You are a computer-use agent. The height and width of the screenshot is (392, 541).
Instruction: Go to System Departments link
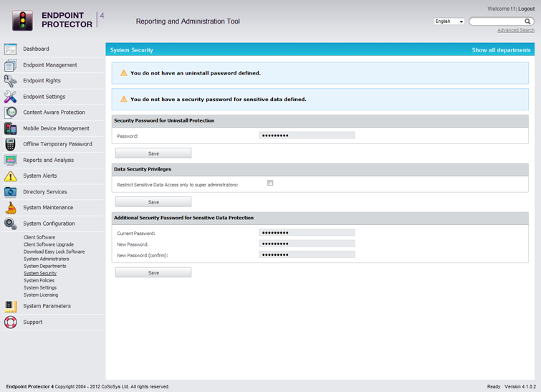[x=45, y=267]
